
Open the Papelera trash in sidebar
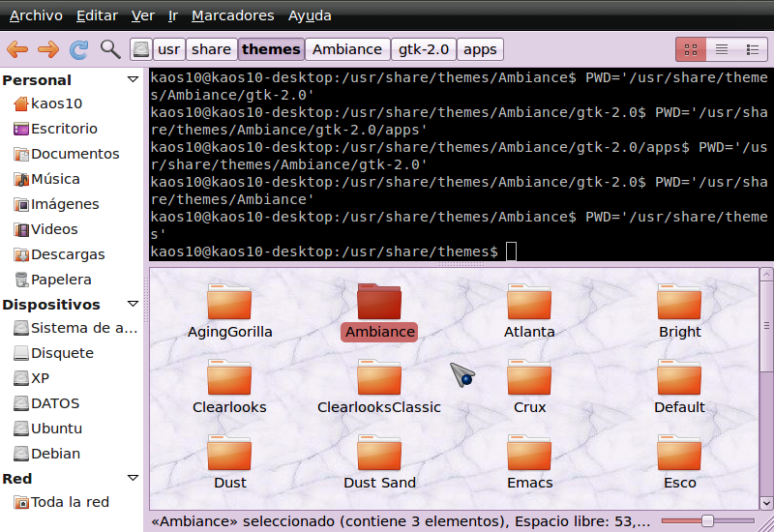[x=60, y=280]
